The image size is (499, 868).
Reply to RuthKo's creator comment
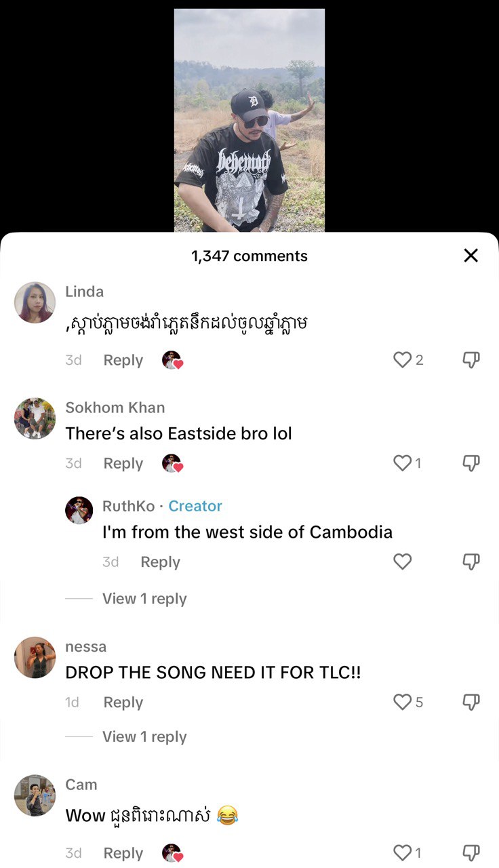coord(160,561)
